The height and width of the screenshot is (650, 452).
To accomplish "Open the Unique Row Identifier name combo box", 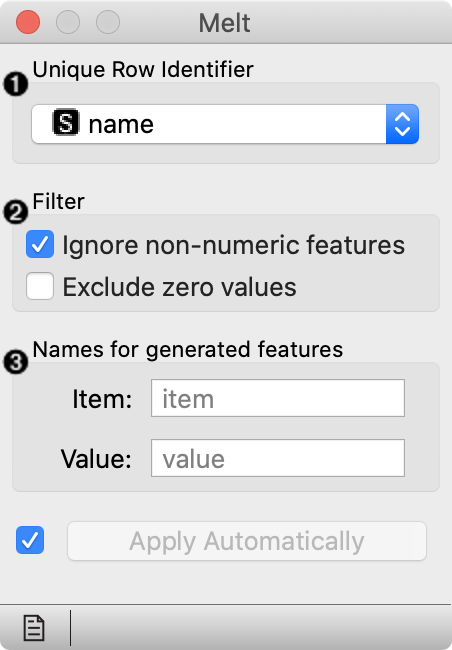I will coord(225,124).
